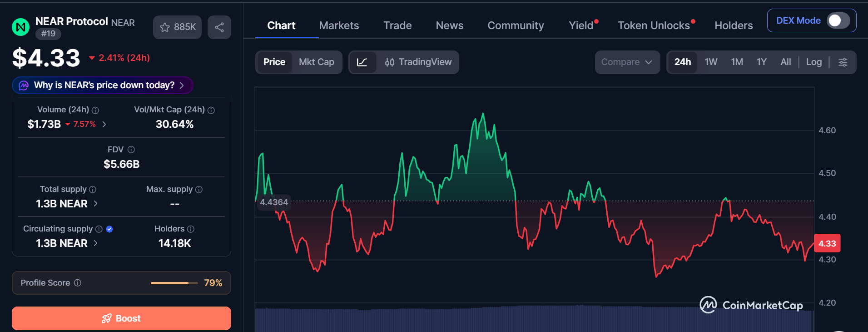Click the 14.18K Holders value
The width and height of the screenshot is (868, 332).
coord(174,243)
